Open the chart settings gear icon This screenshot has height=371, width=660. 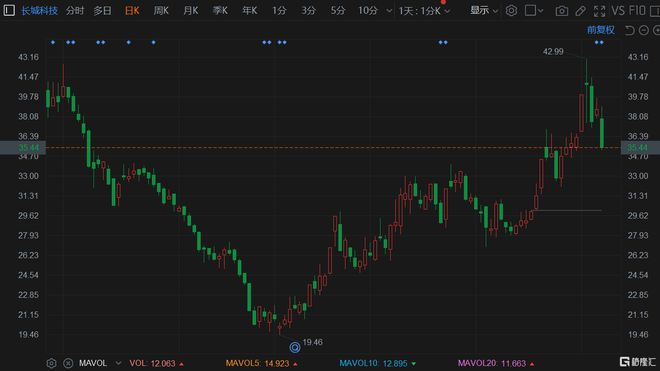tap(511, 11)
